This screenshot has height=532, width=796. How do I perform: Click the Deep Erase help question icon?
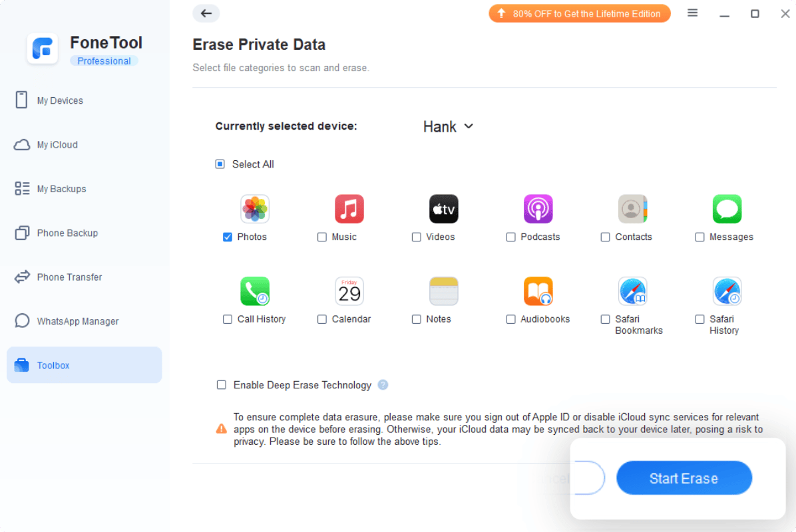pyautogui.click(x=383, y=384)
